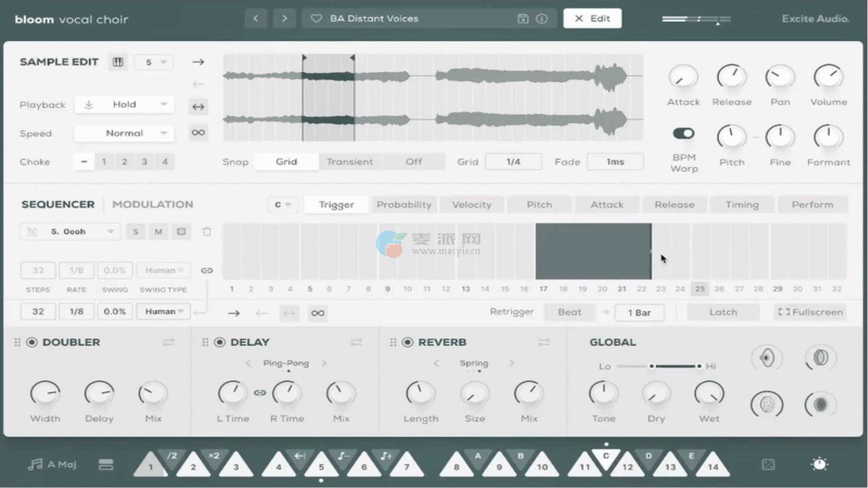Go to the next preset arrow
868x488 pixels.
coord(284,19)
